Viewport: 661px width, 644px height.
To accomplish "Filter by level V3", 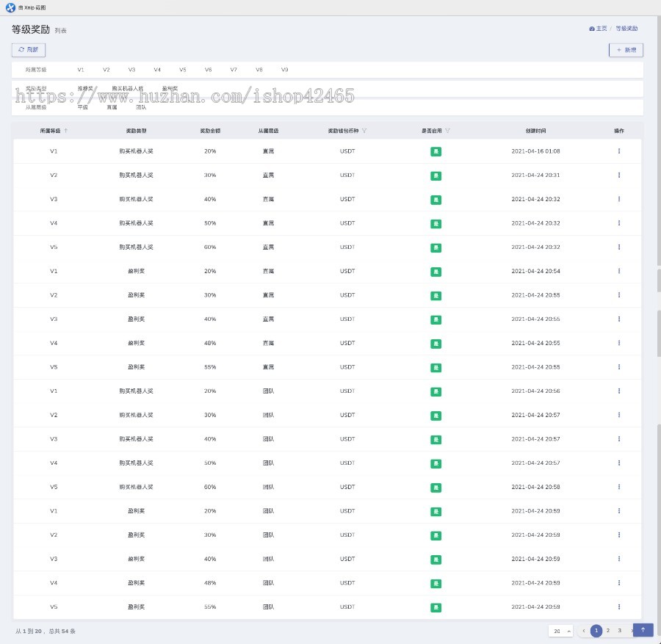I will (131, 70).
